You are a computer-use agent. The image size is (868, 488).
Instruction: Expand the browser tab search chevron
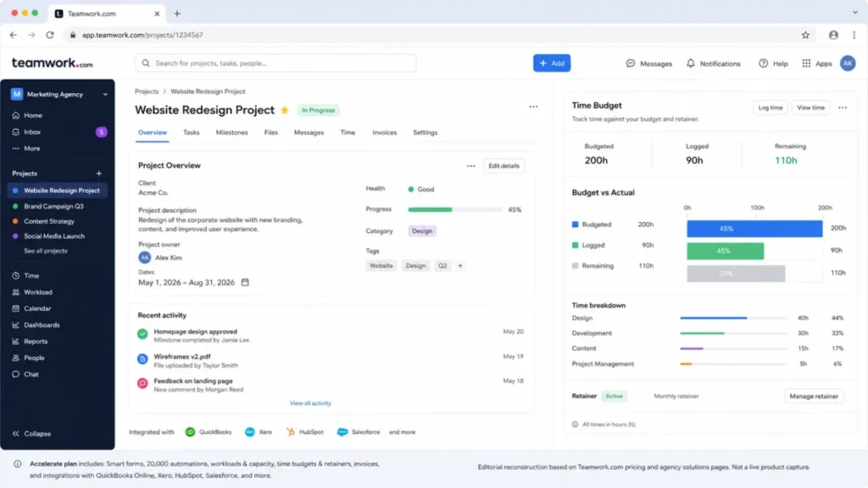854,12
